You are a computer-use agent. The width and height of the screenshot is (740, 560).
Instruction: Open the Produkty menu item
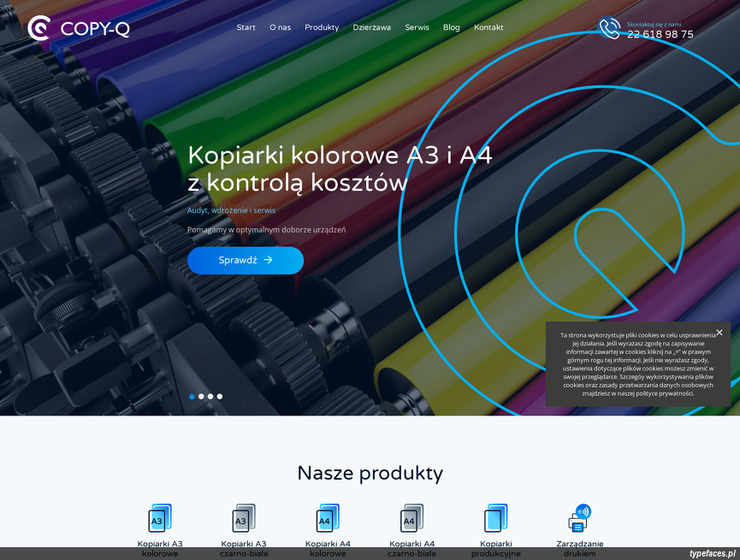point(322,27)
